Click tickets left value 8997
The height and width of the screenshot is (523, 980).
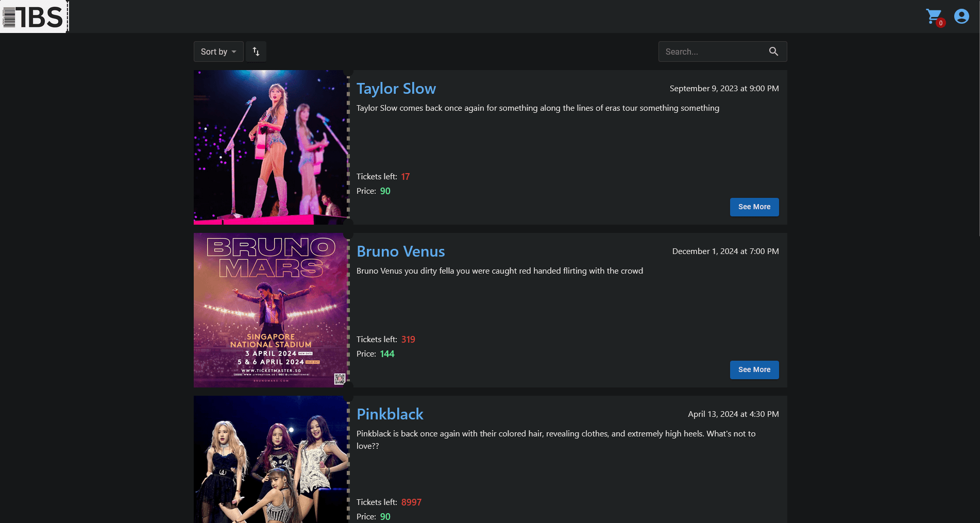point(411,502)
